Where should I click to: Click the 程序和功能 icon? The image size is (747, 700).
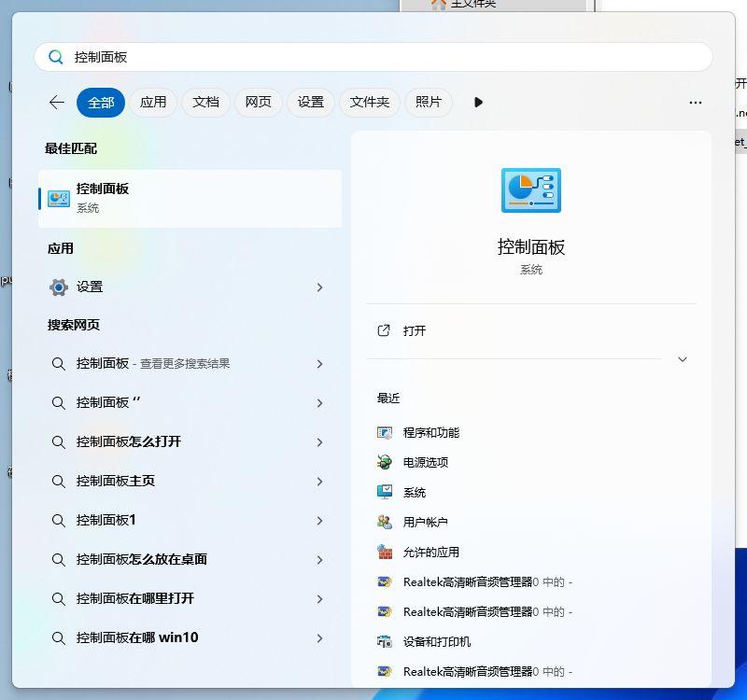385,432
